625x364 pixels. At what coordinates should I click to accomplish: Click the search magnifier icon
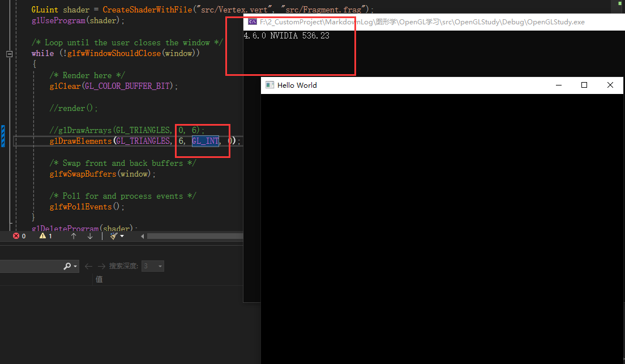coord(67,266)
